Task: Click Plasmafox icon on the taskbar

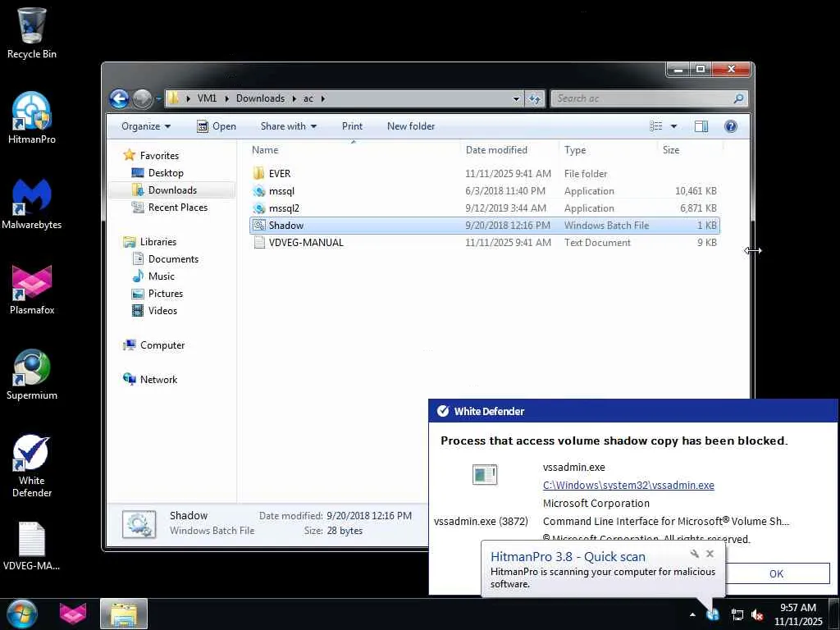Action: pyautogui.click(x=73, y=614)
